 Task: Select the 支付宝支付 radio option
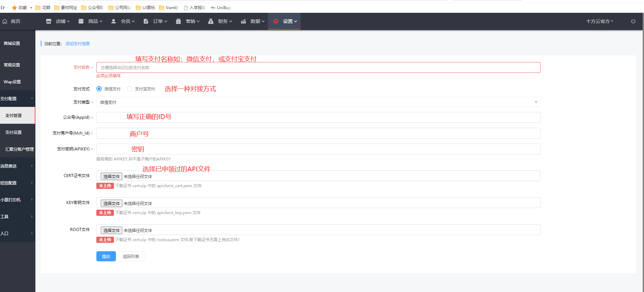click(130, 89)
